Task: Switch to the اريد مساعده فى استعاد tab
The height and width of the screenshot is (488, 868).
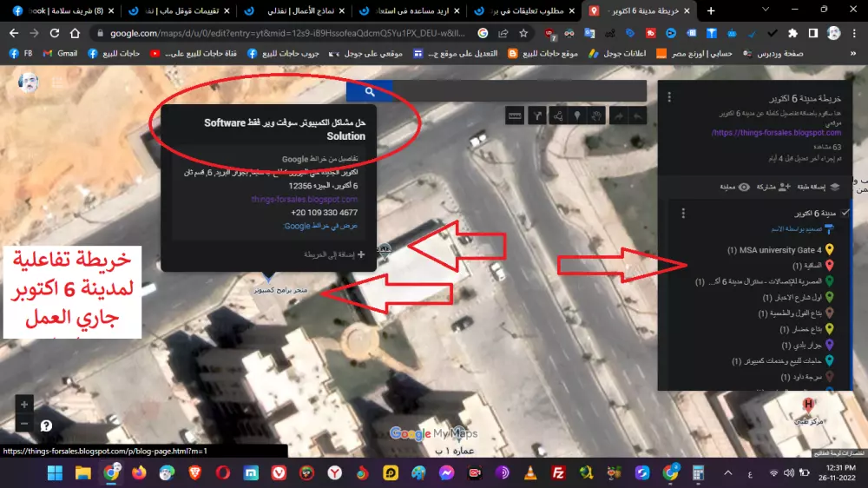Action: coord(411,10)
